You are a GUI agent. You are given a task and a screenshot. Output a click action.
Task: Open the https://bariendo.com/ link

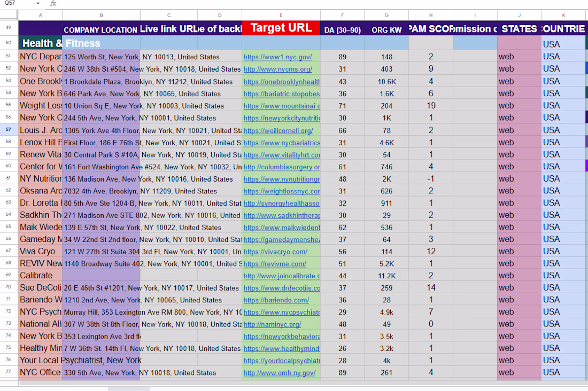tap(276, 300)
